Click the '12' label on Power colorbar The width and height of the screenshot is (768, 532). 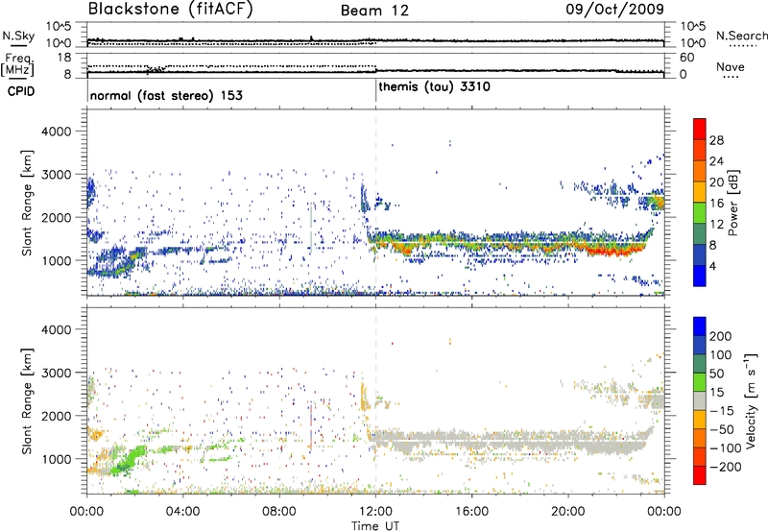click(x=716, y=225)
